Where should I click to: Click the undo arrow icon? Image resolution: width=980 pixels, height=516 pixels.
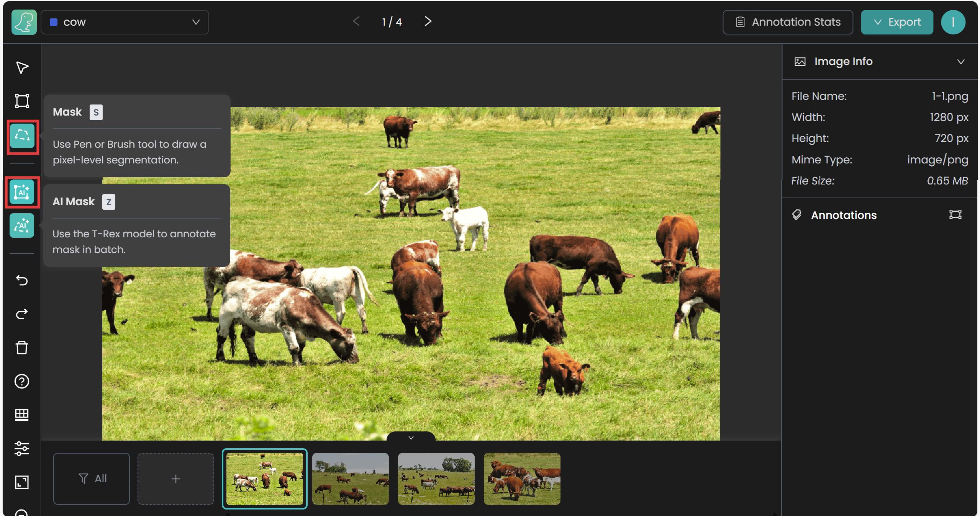(x=22, y=281)
